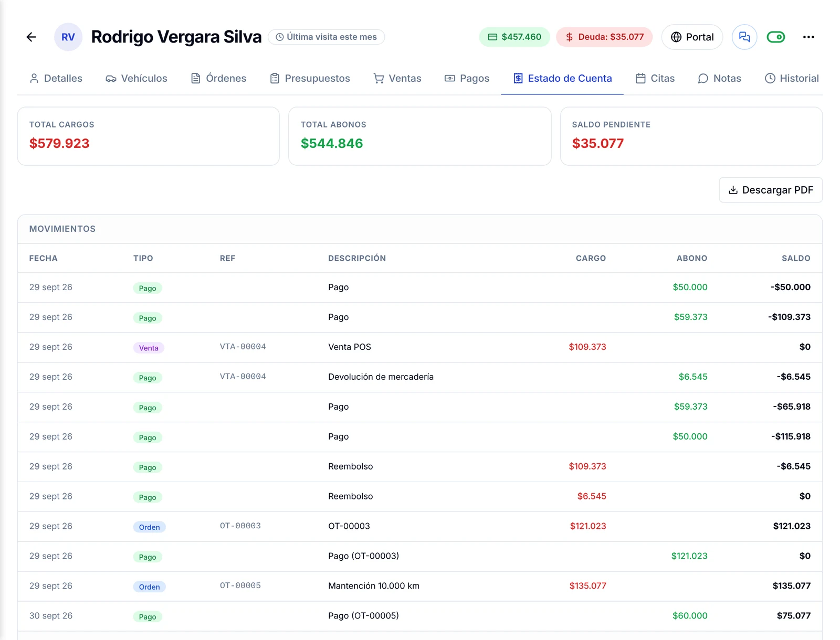Viewport: 840px width, 640px height.
Task: Switch to the Citas calendar tab
Action: pyautogui.click(x=655, y=78)
